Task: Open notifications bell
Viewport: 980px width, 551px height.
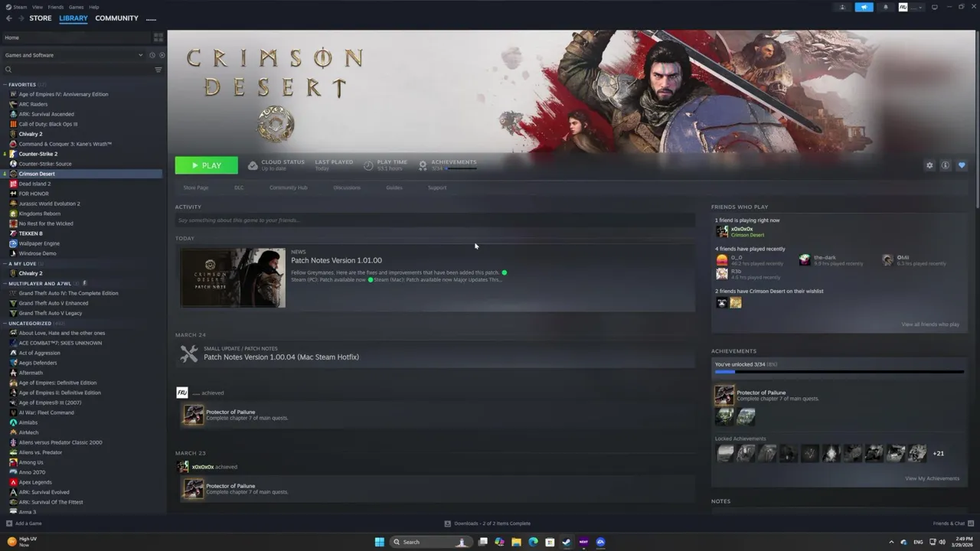Action: tap(886, 7)
